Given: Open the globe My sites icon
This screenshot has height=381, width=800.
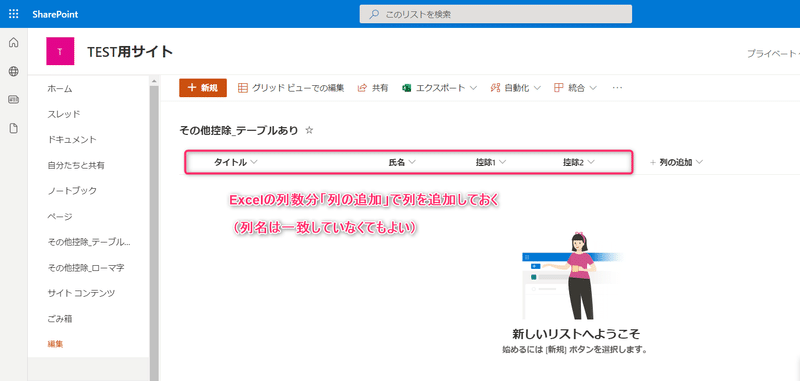Looking at the screenshot, I should (x=14, y=71).
